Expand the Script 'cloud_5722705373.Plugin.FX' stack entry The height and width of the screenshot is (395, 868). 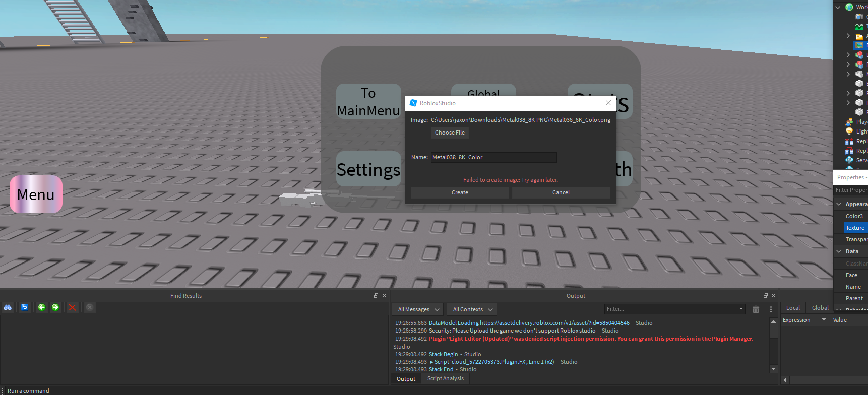[x=431, y=362]
